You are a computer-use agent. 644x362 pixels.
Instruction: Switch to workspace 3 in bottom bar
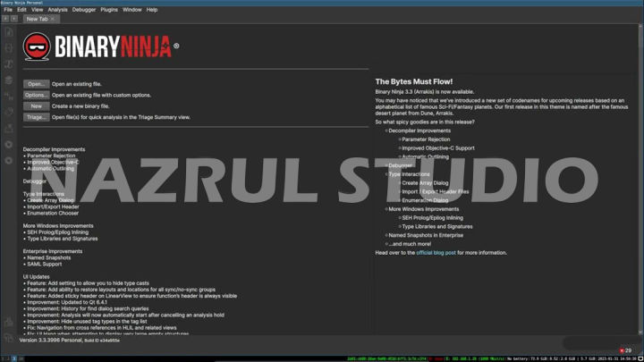tap(14, 358)
